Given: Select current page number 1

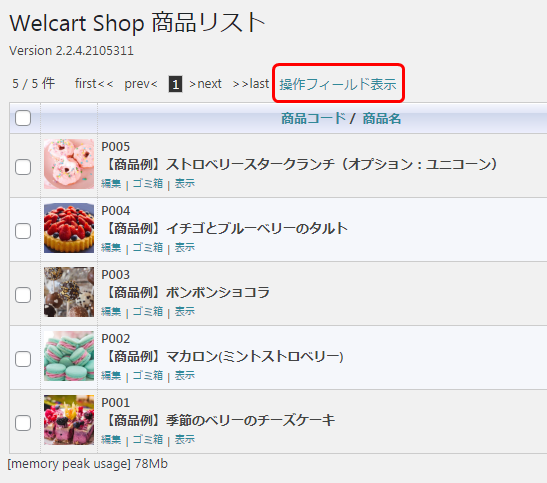Looking at the screenshot, I should (x=175, y=84).
